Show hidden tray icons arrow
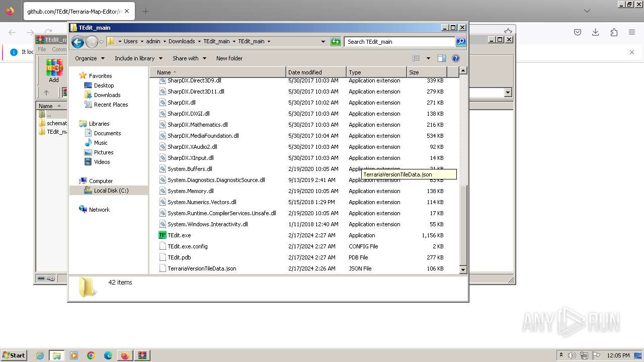Image resolution: width=644 pixels, height=362 pixels. pyautogui.click(x=561, y=355)
